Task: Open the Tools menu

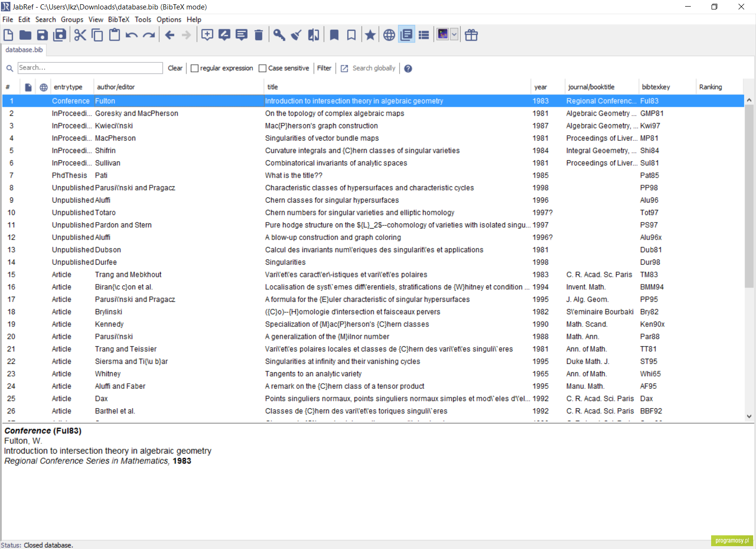Action: tap(143, 19)
